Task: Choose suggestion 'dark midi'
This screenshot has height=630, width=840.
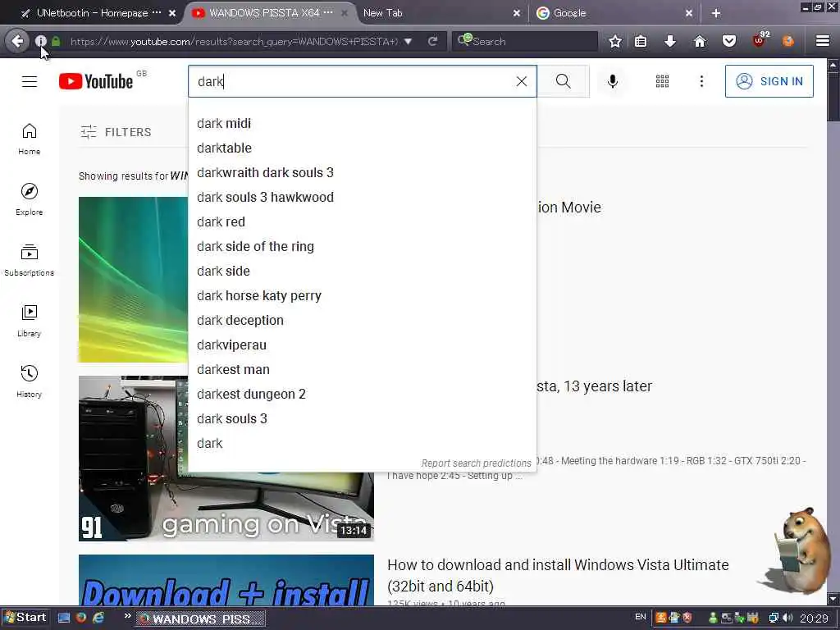Action: tap(362, 124)
